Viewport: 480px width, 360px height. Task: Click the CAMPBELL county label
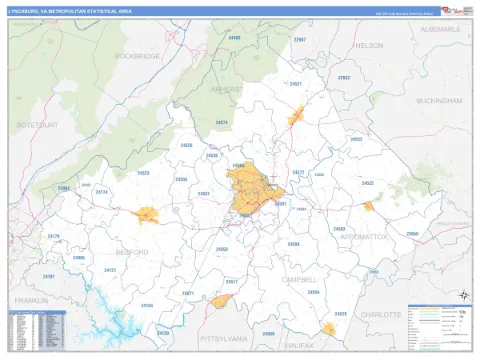(x=299, y=280)
